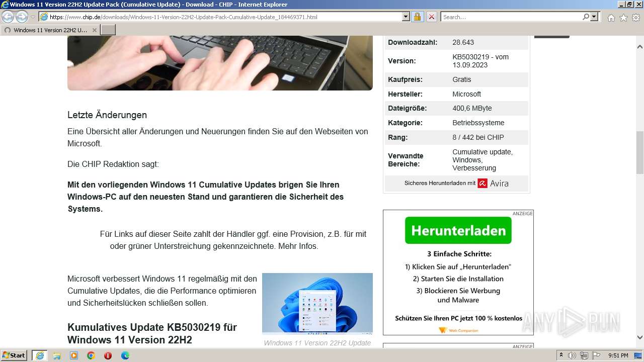The width and height of the screenshot is (644, 362).
Task: Click the 'Gratis' Kaufpreis value
Action: (x=462, y=79)
